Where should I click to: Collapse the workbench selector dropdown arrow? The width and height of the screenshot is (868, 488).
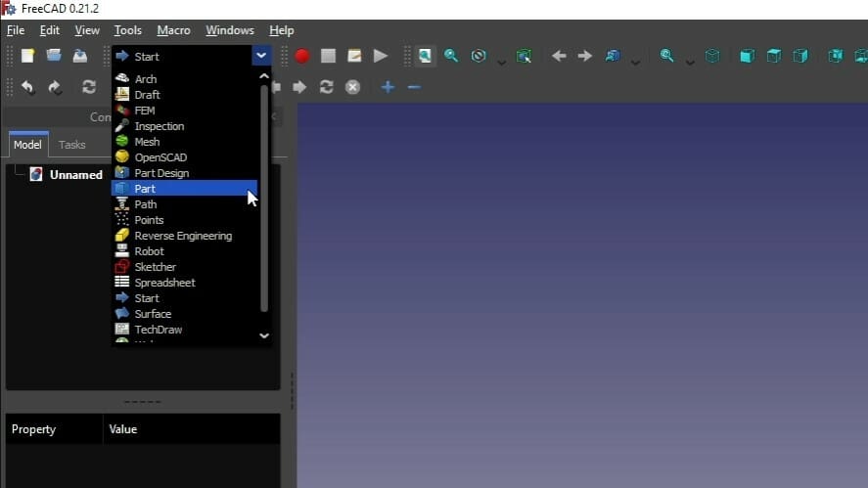[x=261, y=56]
